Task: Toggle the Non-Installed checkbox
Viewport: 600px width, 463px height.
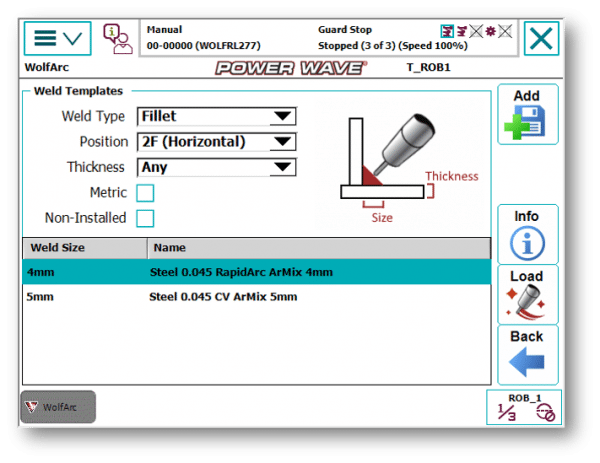Action: (x=145, y=218)
